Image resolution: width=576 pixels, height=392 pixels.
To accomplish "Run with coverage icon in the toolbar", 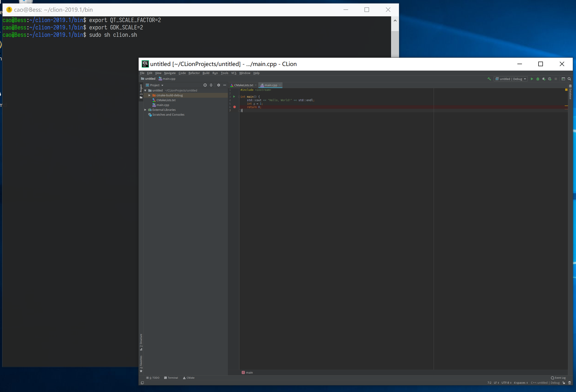I will (x=544, y=79).
